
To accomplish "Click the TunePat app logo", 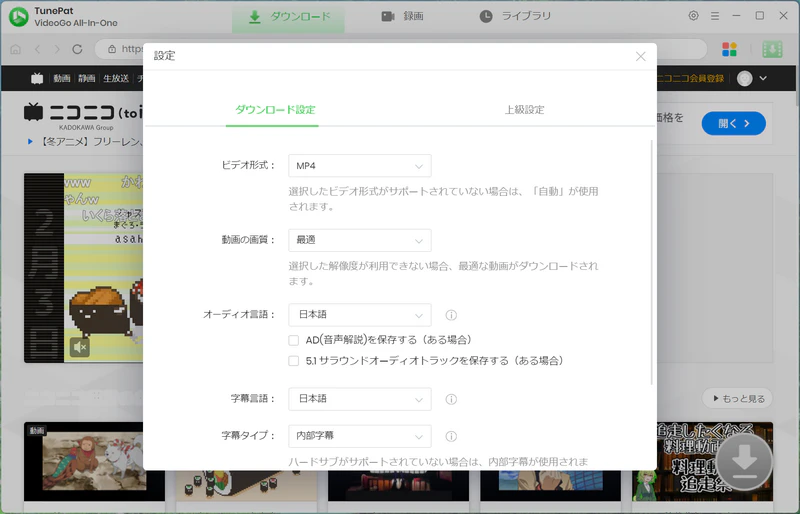I will point(19,17).
